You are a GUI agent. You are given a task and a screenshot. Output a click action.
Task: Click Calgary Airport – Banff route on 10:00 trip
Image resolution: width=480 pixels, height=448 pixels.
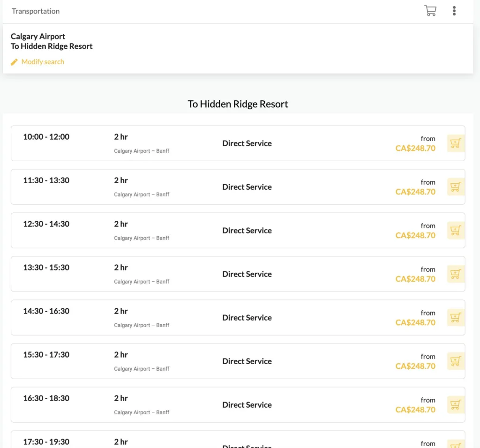coord(142,151)
